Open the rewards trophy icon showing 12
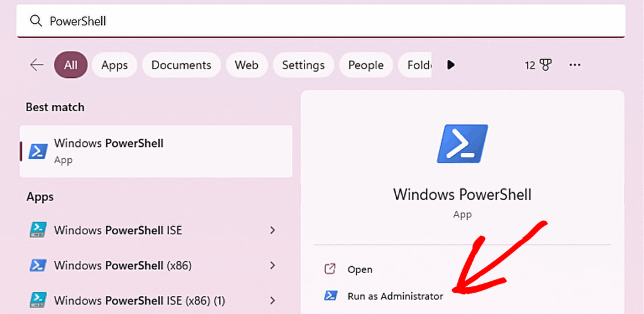644x314 pixels. pos(538,65)
